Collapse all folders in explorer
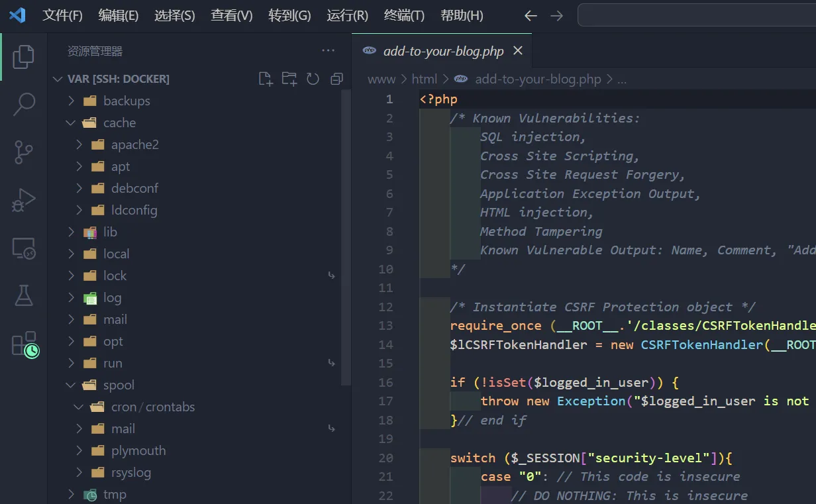The width and height of the screenshot is (816, 504). pos(336,79)
